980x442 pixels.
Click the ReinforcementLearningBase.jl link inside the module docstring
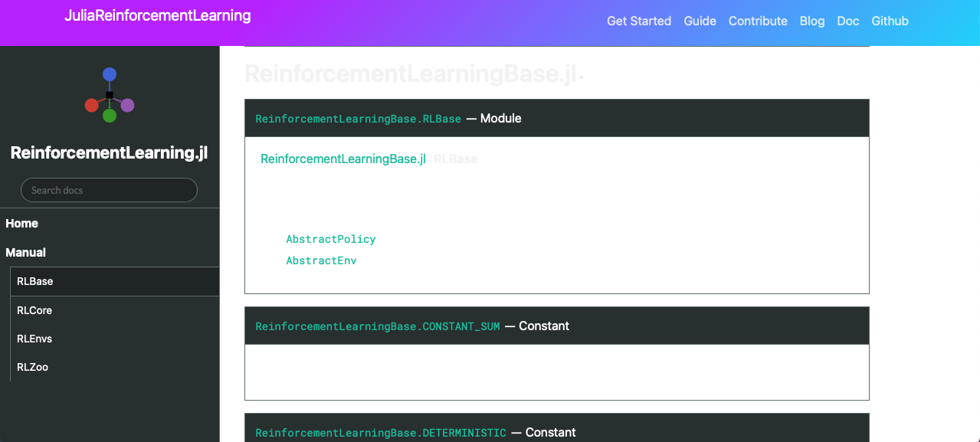pos(343,159)
